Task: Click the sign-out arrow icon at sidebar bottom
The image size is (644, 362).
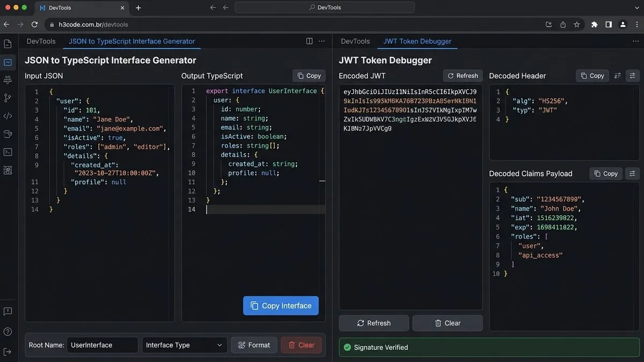Action: pos(8,351)
